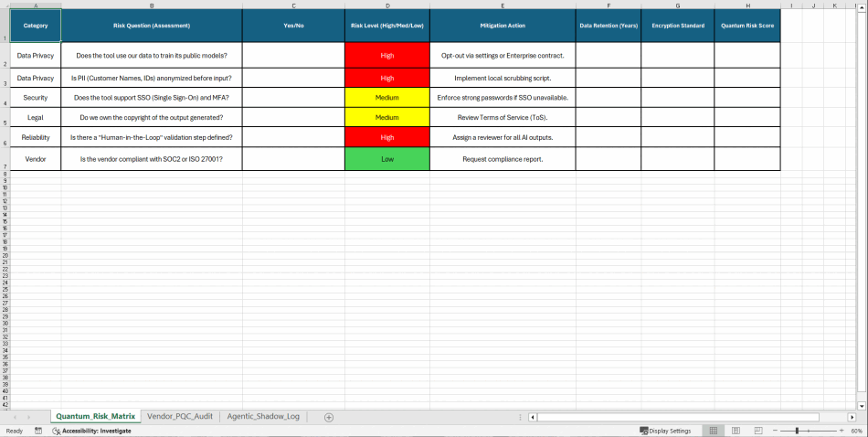
Task: Click vertical scrollbar down arrow
Action: click(x=863, y=405)
